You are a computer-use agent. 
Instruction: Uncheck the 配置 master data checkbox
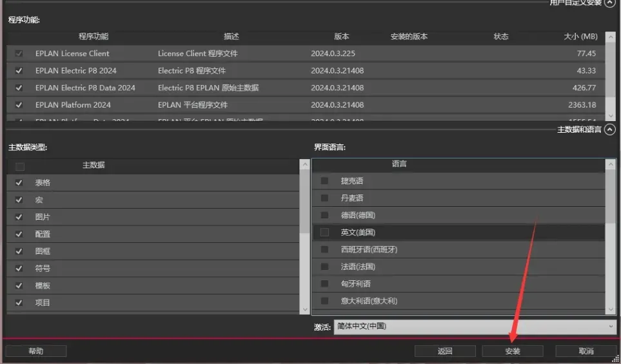[x=19, y=234]
